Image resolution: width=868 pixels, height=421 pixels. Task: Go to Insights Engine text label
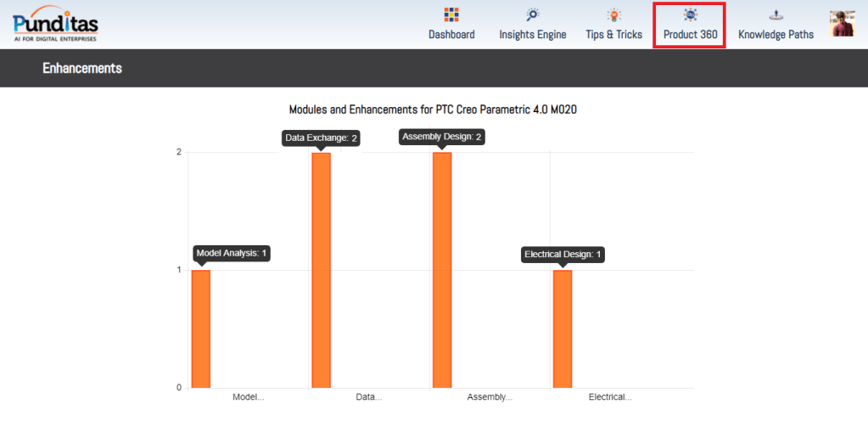532,35
